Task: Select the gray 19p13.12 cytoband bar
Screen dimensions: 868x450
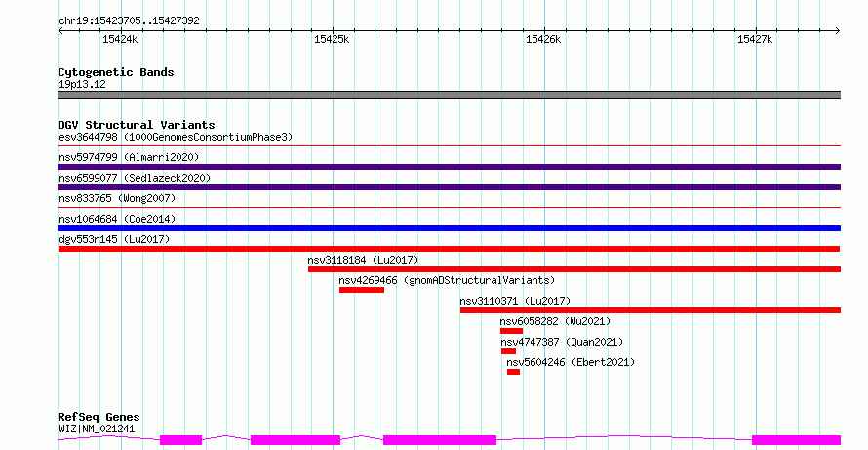Action: click(449, 95)
